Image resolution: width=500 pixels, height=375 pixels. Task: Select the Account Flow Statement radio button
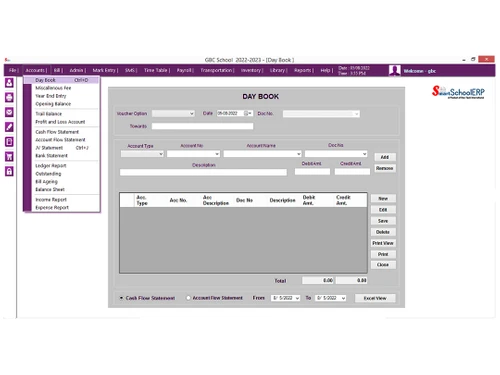tap(188, 298)
